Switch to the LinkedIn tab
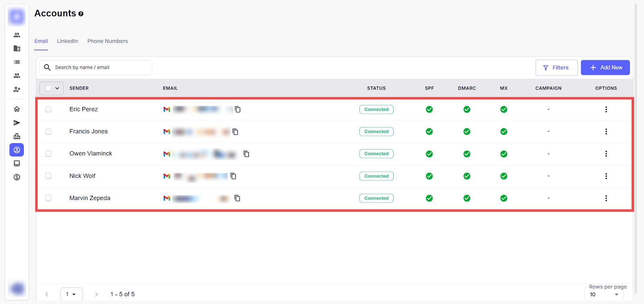This screenshot has height=304, width=644. 68,41
